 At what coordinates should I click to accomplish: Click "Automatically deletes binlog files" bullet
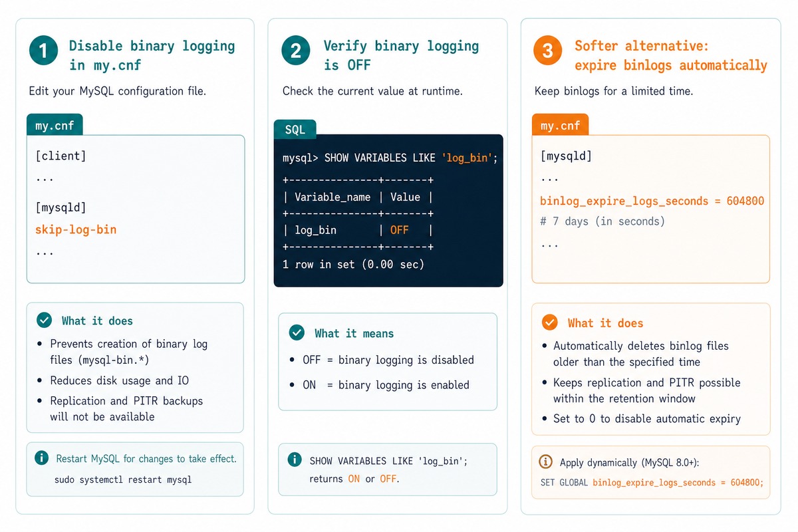[x=641, y=354]
